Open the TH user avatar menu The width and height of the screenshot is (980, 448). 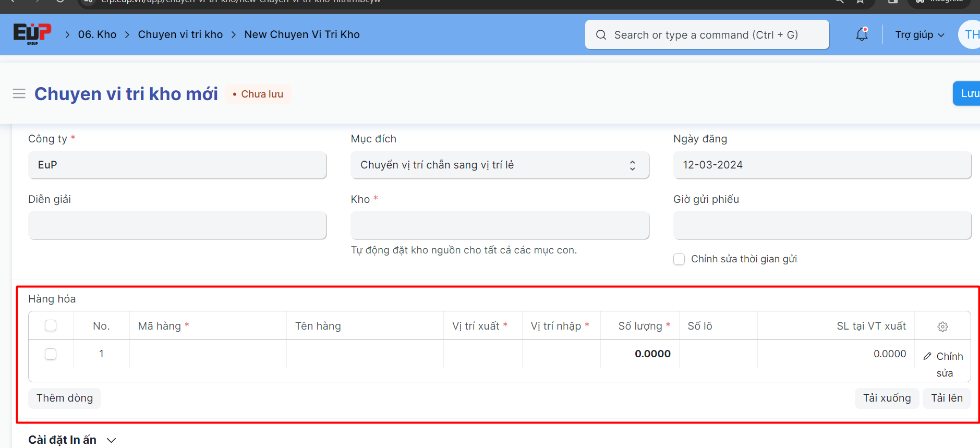[x=970, y=34]
